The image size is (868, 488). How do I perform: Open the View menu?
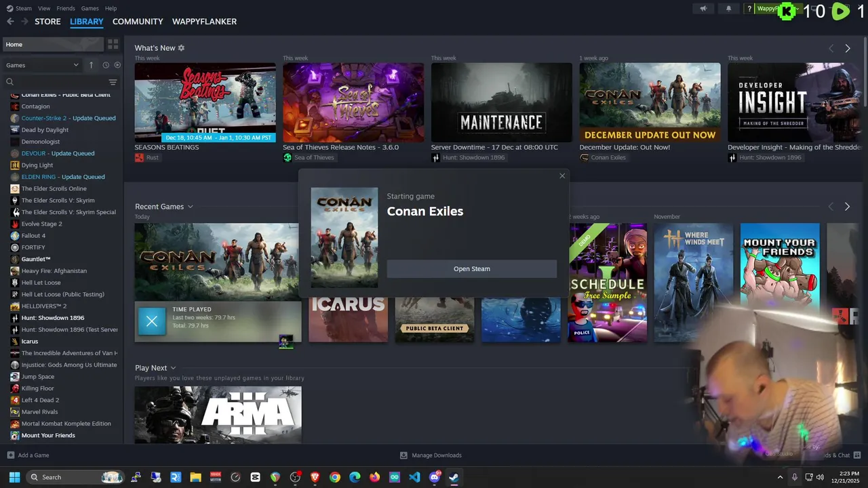pyautogui.click(x=44, y=8)
